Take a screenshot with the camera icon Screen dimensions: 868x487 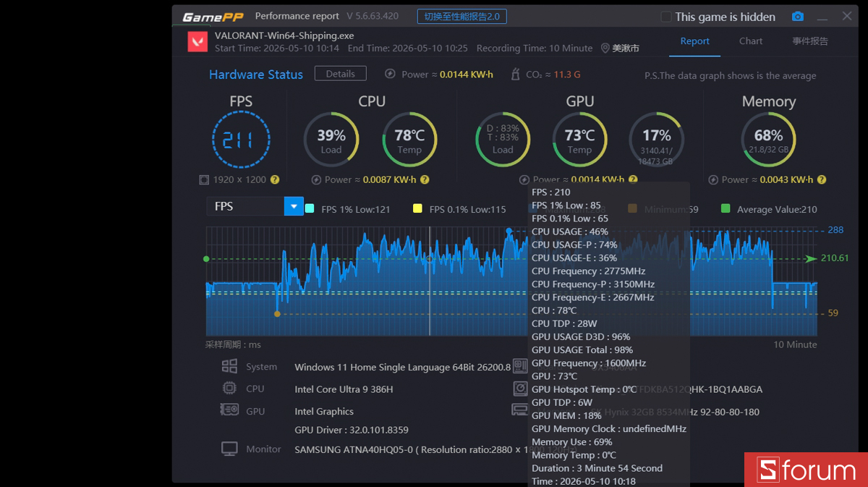pyautogui.click(x=797, y=17)
